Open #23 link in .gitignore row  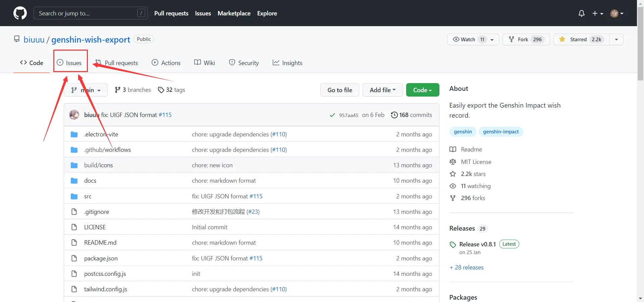coord(253,212)
